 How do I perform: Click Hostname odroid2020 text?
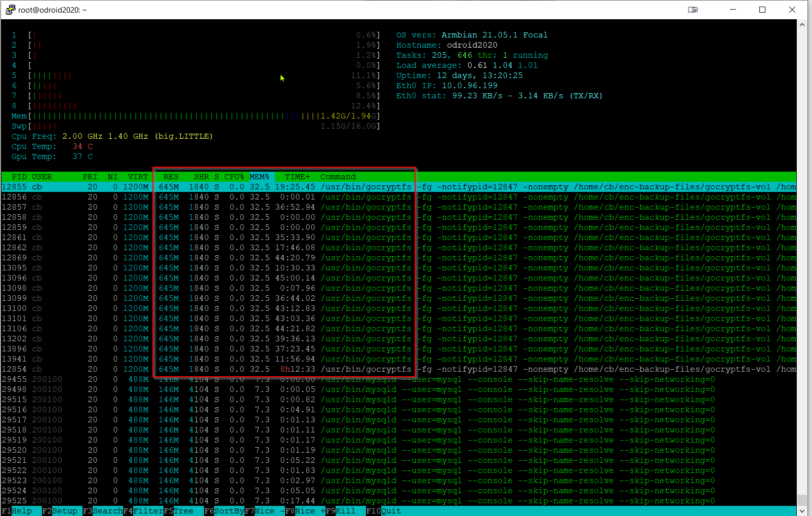[x=472, y=45]
